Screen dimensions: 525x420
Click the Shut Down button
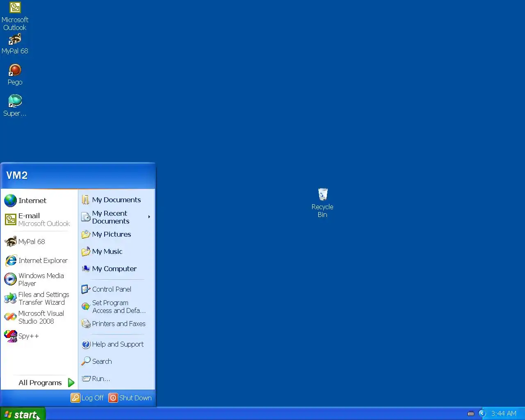tap(130, 398)
